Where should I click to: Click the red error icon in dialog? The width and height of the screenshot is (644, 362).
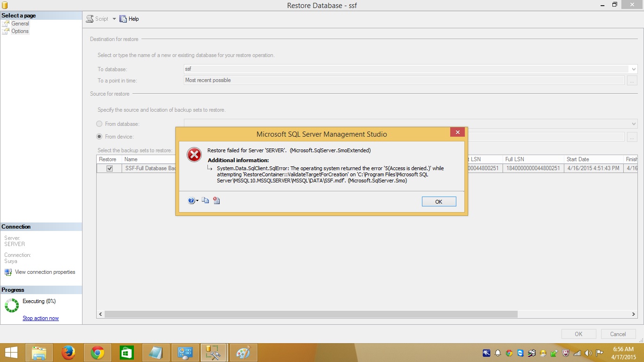click(194, 155)
